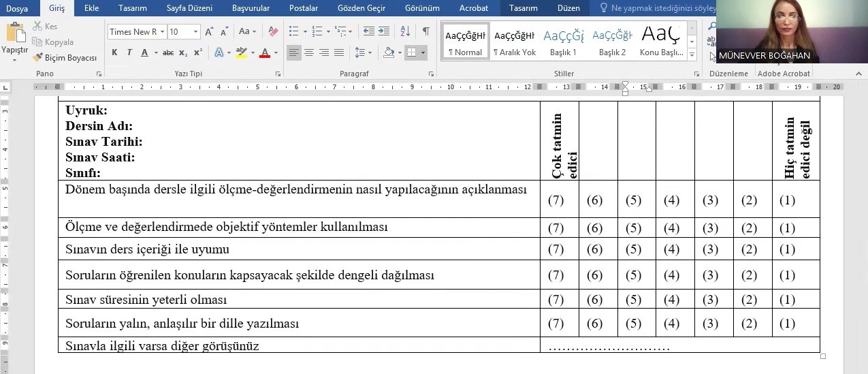Toggle italic (T) formatting

tap(129, 52)
